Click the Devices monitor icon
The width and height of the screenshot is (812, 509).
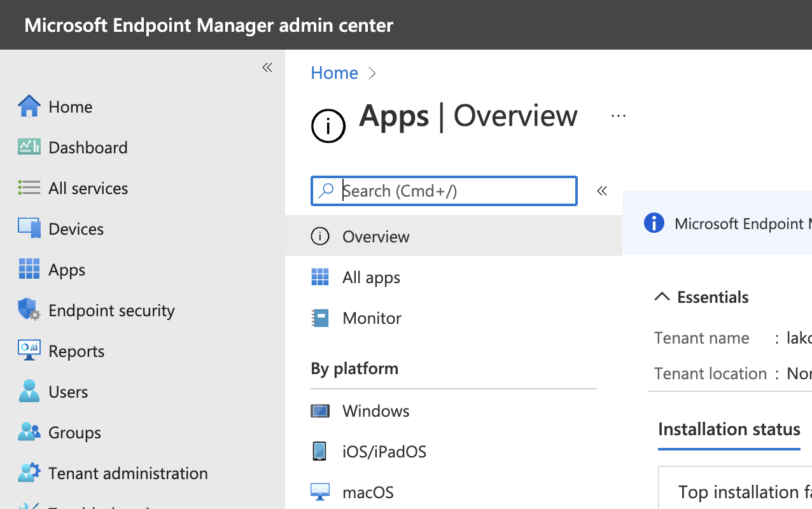pyautogui.click(x=29, y=228)
